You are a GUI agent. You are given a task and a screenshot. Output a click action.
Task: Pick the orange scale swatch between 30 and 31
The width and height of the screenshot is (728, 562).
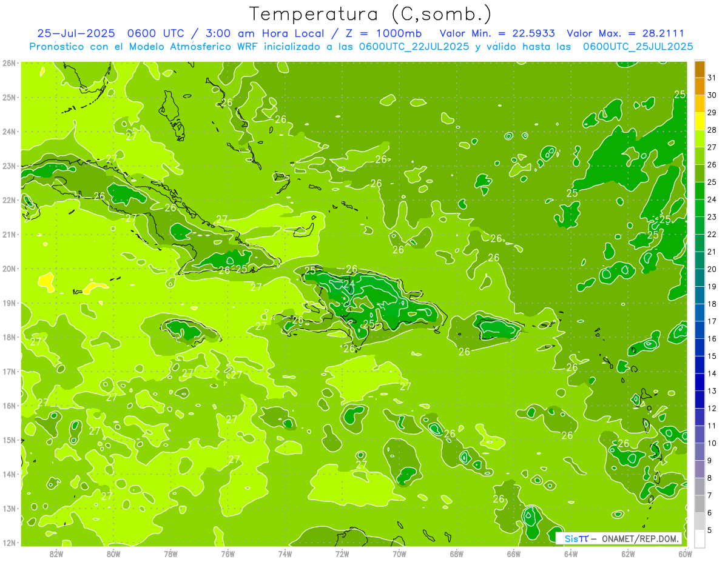(699, 87)
